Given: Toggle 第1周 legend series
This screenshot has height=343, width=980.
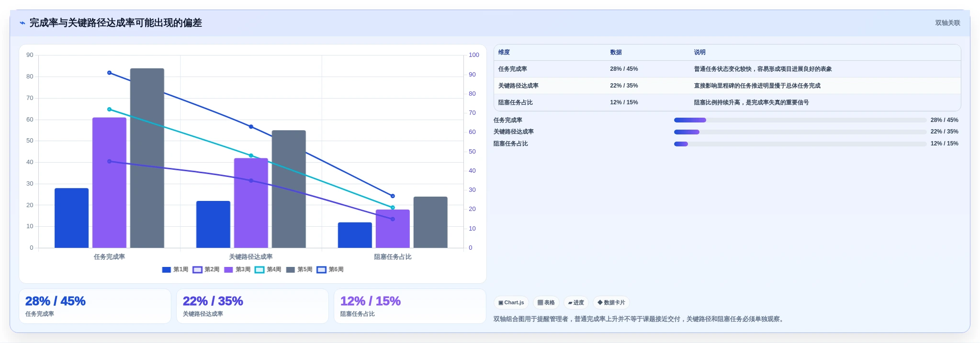Looking at the screenshot, I should tap(175, 270).
